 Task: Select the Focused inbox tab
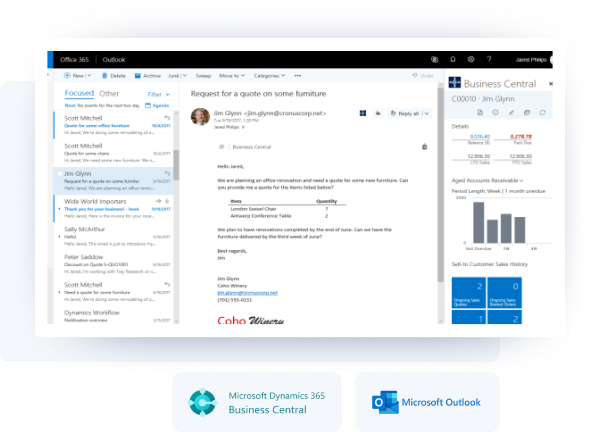(x=79, y=93)
